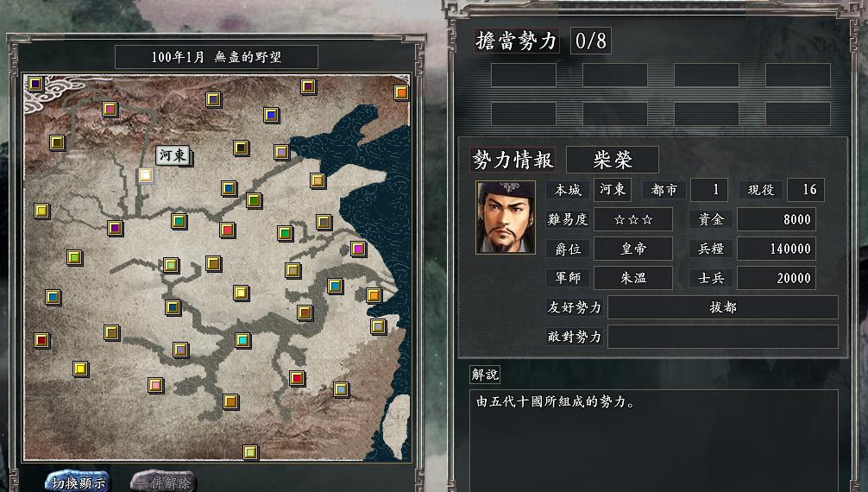The image size is (868, 492).
Task: Click the 拔都 friendly force field
Action: (723, 307)
